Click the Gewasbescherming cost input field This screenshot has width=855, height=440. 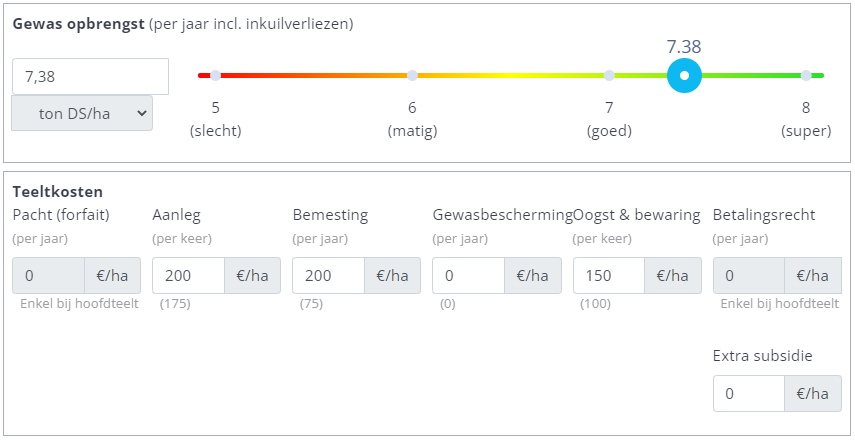[468, 275]
